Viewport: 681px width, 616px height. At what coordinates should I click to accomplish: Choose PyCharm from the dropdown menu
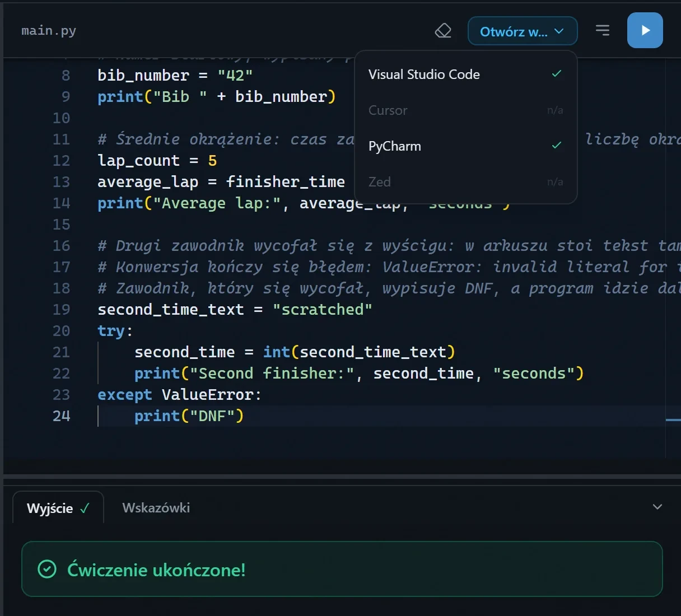(x=466, y=146)
